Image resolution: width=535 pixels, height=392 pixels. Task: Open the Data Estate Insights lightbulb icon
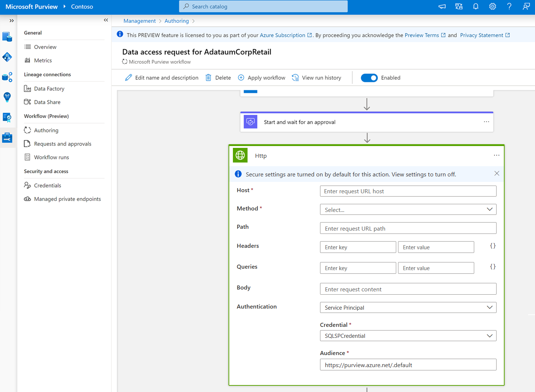pos(7,97)
